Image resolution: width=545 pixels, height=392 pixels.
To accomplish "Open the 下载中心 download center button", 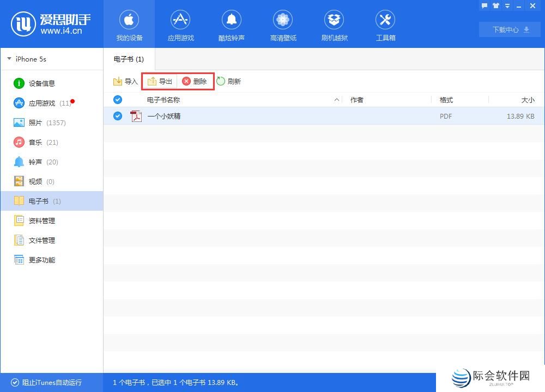I will tap(510, 29).
